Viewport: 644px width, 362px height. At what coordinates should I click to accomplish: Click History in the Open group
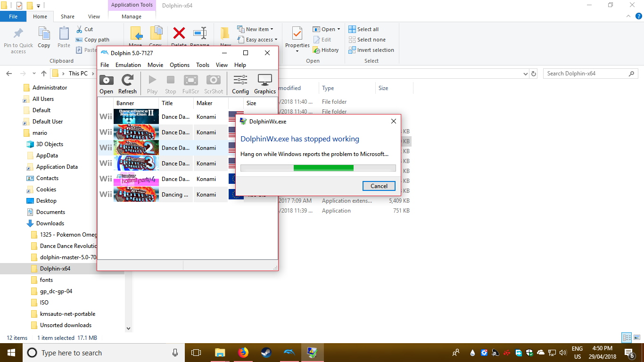point(326,50)
